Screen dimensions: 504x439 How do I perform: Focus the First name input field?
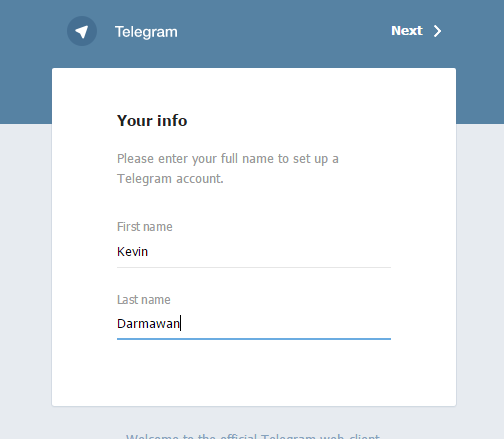[254, 252]
